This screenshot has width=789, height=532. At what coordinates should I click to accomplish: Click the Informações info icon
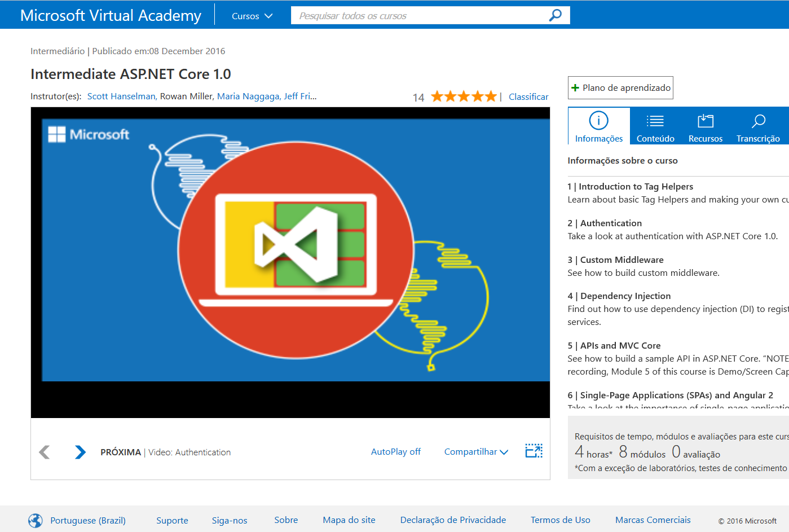(598, 120)
